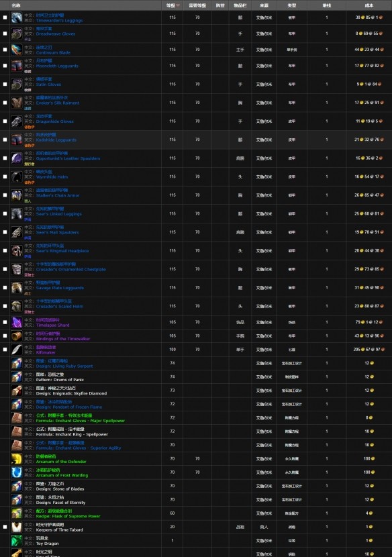The image size is (392, 557).
Task: Sort by the level column header arrow
Action: coord(178,5)
